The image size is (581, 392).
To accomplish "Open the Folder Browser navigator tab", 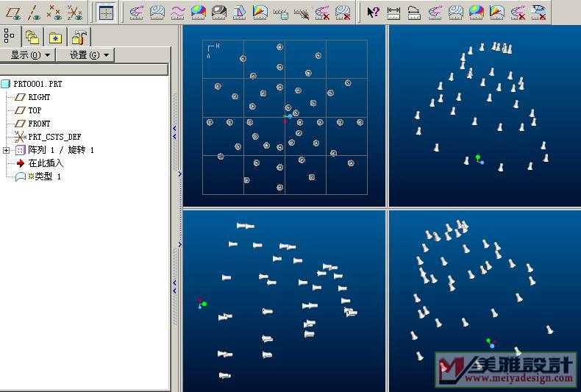I will 32,37.
